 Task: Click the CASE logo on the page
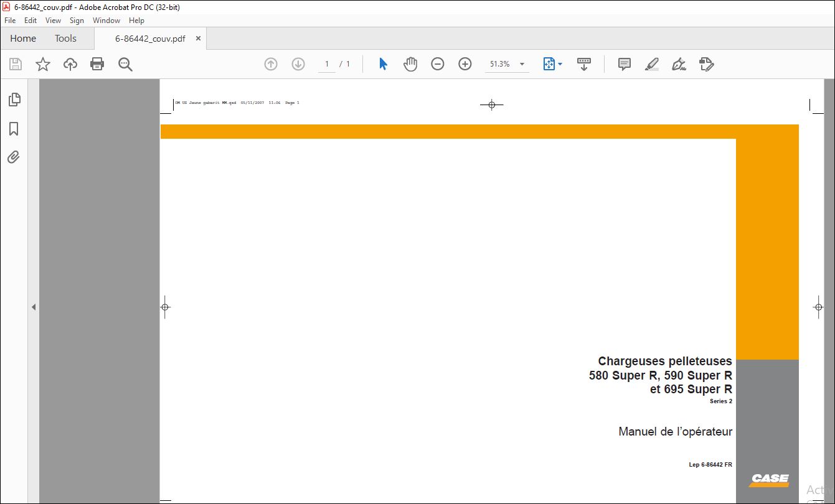770,479
